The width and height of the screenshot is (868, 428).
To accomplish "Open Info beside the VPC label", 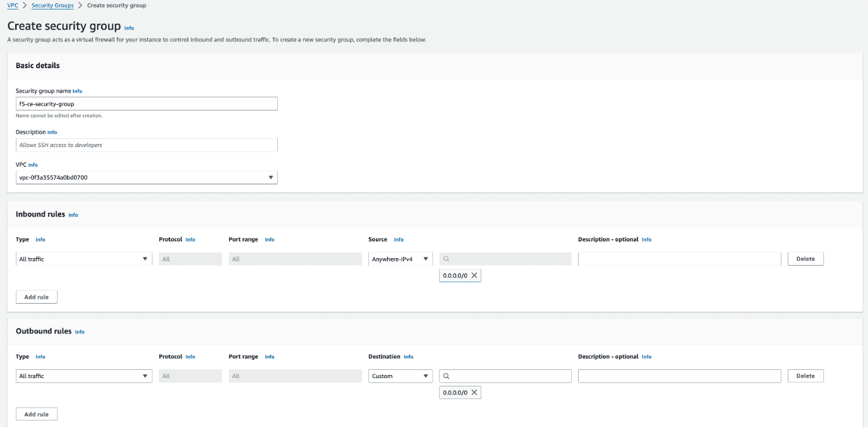I will (x=33, y=165).
